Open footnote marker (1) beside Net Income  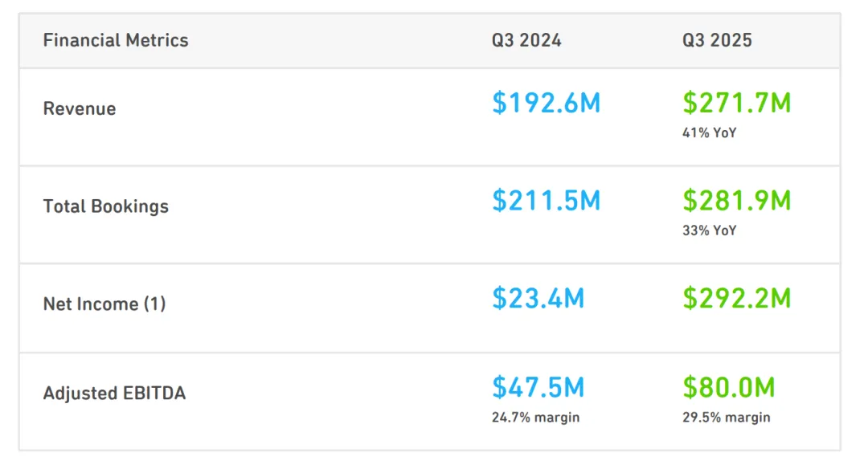(154, 304)
